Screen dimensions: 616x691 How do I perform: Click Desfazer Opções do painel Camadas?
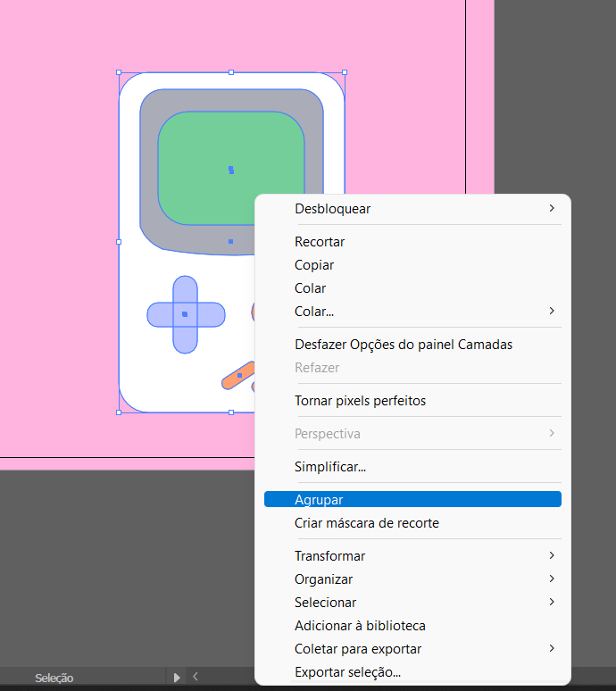(x=412, y=345)
